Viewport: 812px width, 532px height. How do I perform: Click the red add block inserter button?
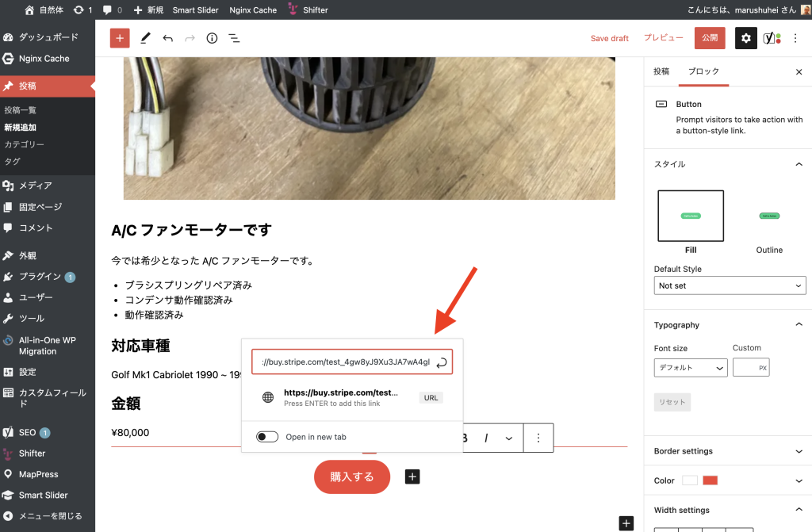pos(120,38)
